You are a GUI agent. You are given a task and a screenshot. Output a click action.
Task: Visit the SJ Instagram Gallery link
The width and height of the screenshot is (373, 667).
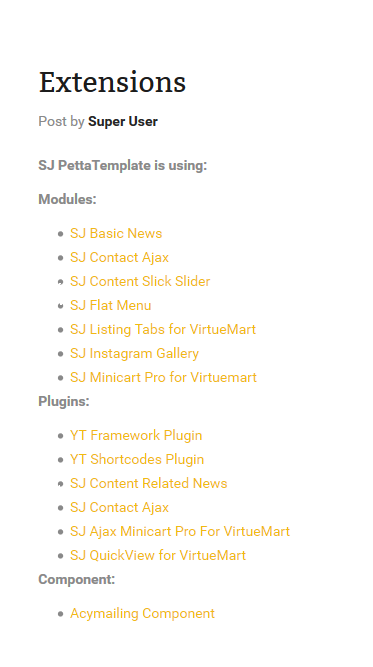click(134, 353)
